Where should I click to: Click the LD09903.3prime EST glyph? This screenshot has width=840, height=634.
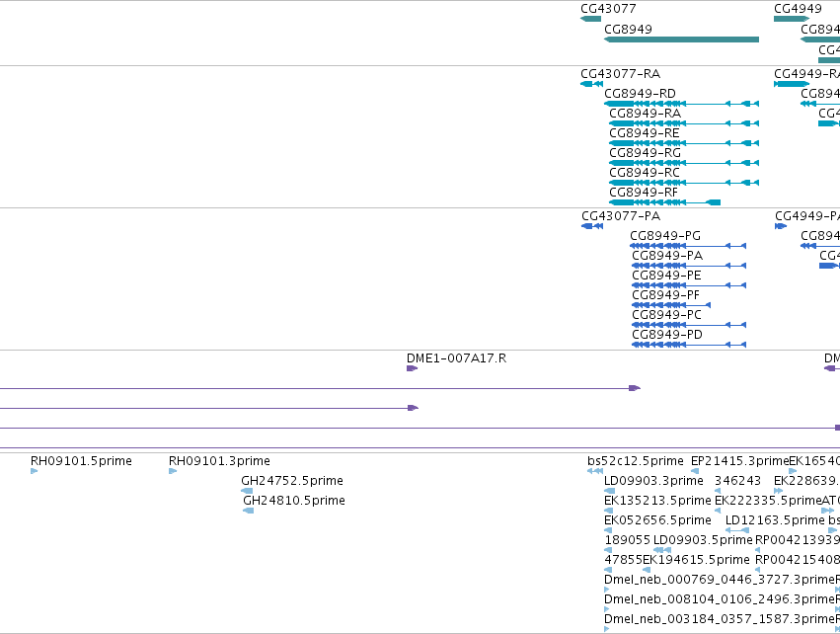pyautogui.click(x=610, y=491)
